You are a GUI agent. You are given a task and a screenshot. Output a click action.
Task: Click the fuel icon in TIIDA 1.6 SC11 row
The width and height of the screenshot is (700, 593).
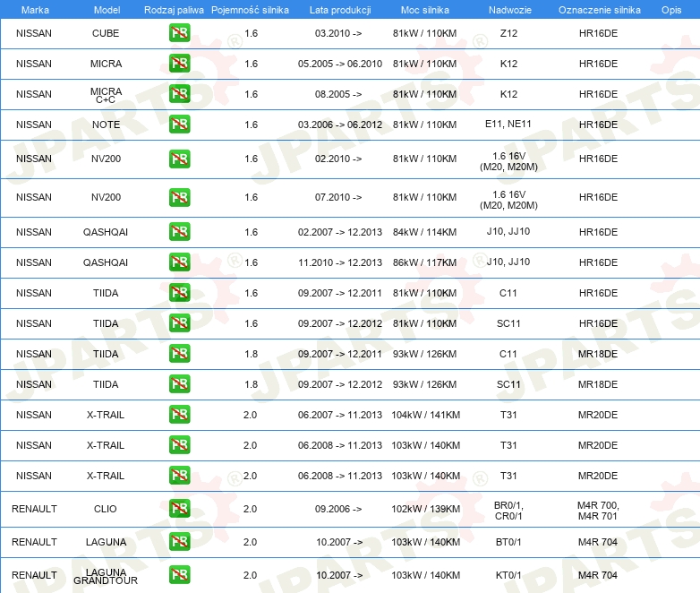point(179,323)
